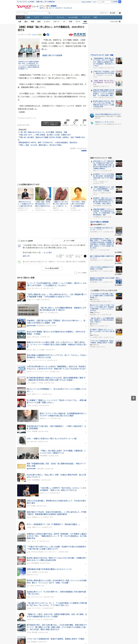138x644 pixels.
Task: Expand replies 返信 12件
Action: pos(26,256)
